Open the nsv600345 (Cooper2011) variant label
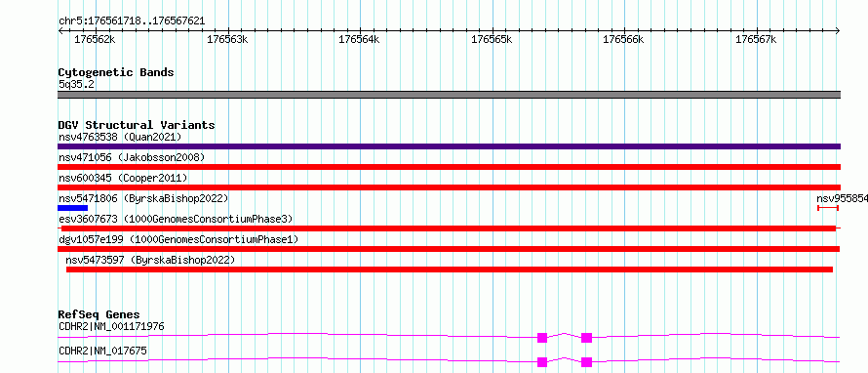Image resolution: width=868 pixels, height=373 pixels. pyautogui.click(x=123, y=178)
